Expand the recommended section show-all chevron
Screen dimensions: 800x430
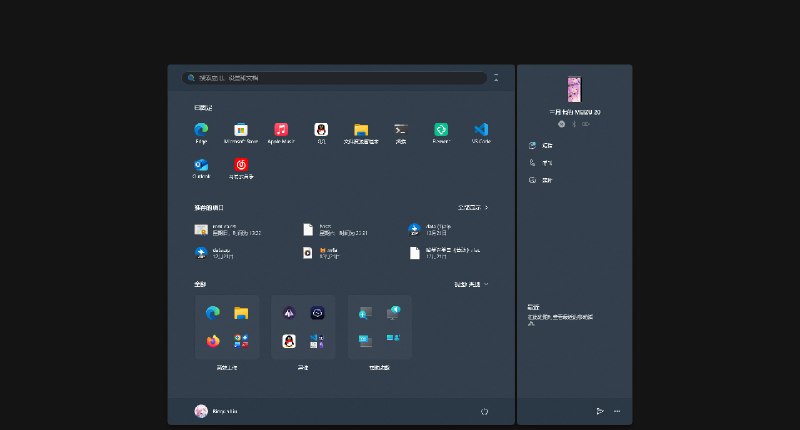coord(474,208)
